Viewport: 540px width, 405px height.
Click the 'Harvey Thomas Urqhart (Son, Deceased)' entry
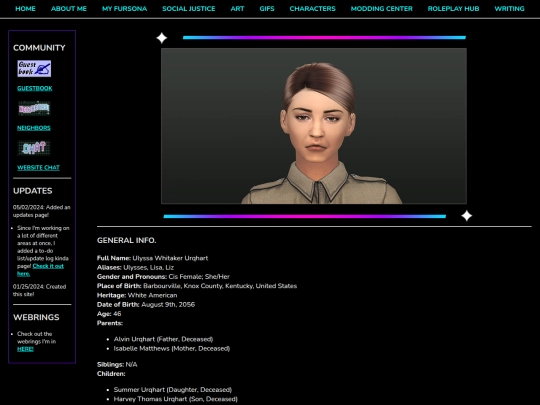pyautogui.click(x=176, y=399)
